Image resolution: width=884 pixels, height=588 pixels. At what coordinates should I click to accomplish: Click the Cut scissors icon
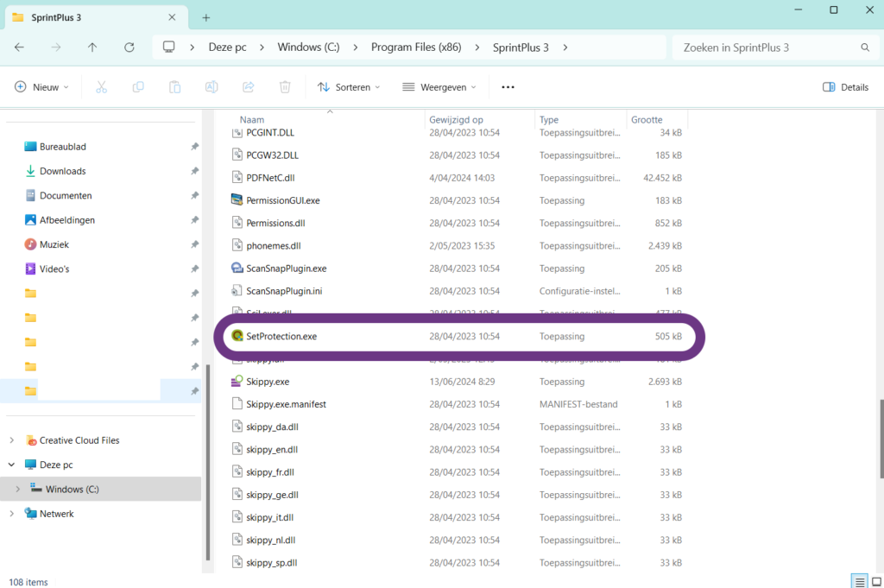[x=101, y=87]
